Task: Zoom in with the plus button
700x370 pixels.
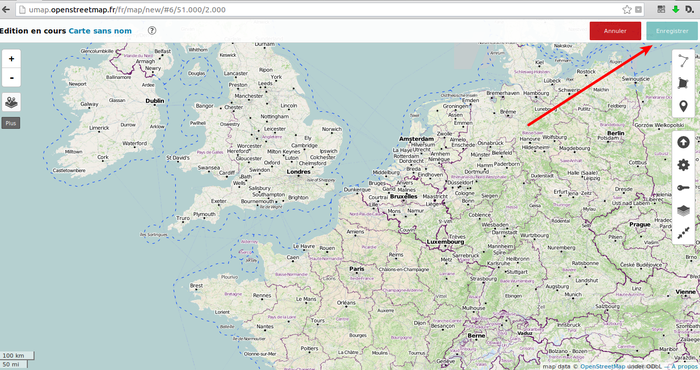Action: (11, 58)
